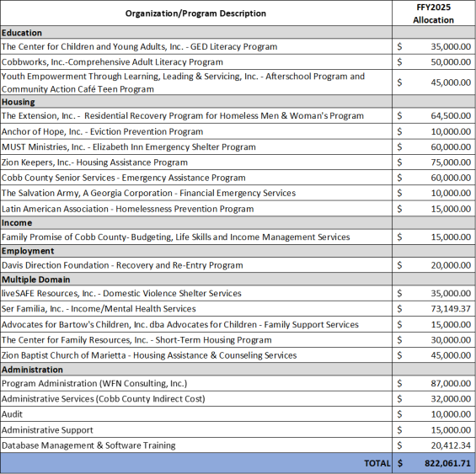Click the 30,000.00 allocation value
This screenshot has width=476, height=474.
coord(451,340)
